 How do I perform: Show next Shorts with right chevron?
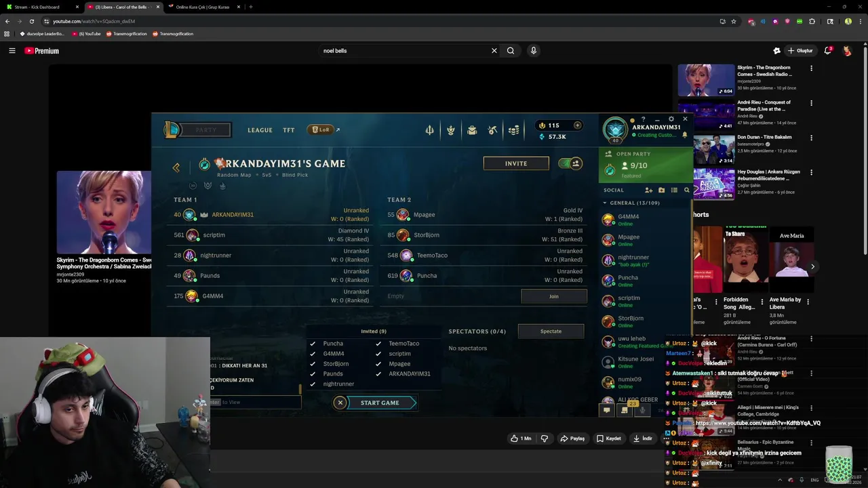tap(812, 266)
